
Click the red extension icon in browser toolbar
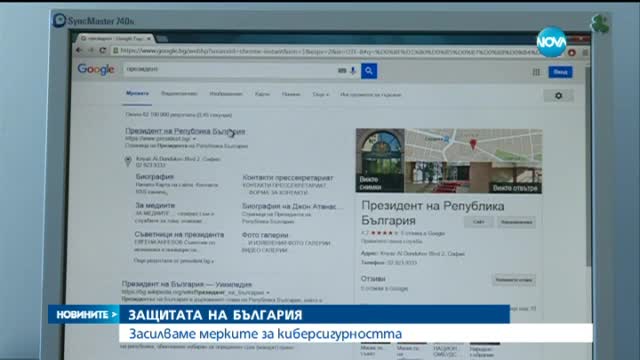click(x=572, y=53)
